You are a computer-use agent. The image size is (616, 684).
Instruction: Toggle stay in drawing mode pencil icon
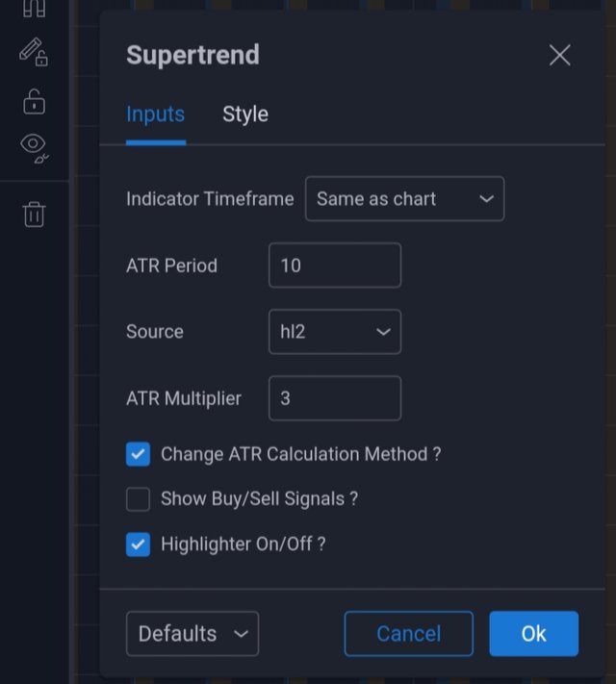(x=34, y=52)
